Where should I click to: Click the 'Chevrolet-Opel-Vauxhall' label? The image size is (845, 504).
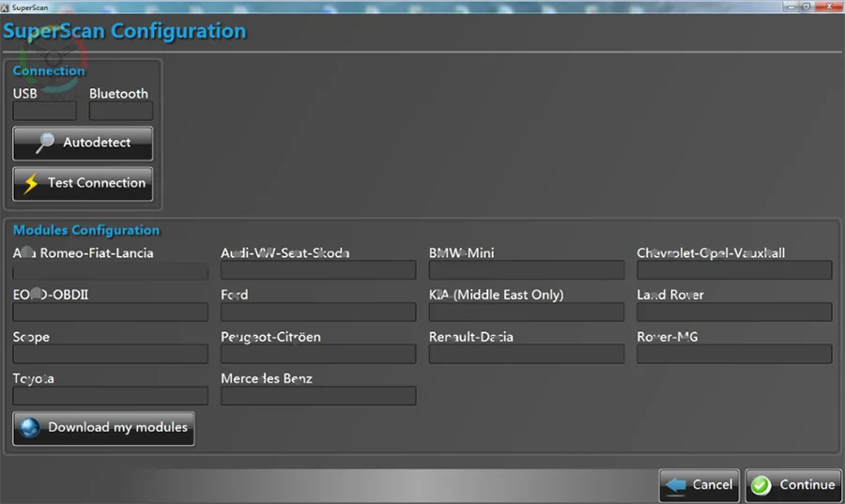(711, 253)
